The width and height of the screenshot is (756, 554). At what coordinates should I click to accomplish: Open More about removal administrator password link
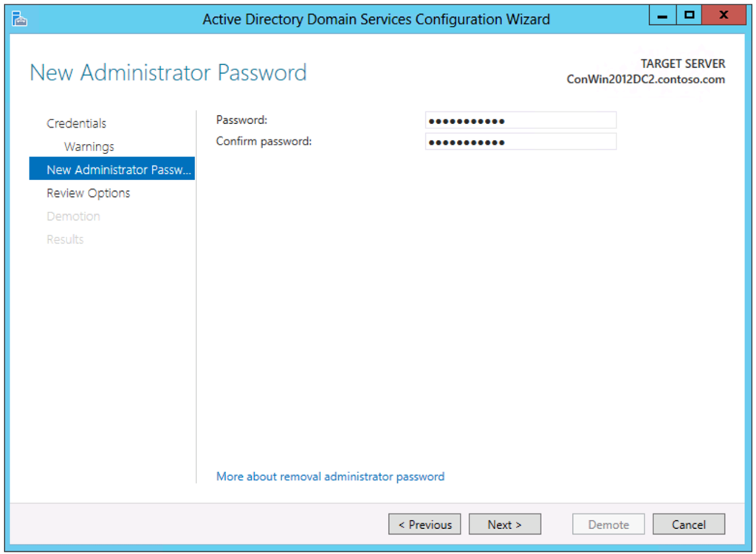click(330, 477)
